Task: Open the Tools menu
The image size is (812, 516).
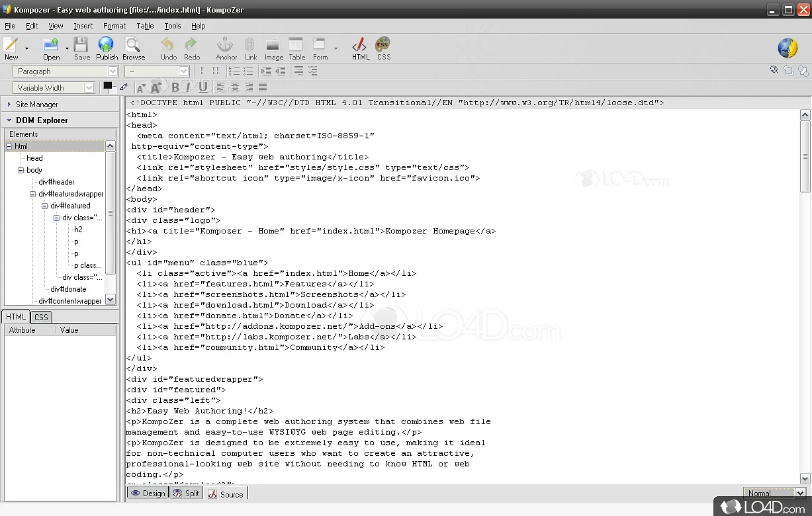Action: tap(173, 26)
